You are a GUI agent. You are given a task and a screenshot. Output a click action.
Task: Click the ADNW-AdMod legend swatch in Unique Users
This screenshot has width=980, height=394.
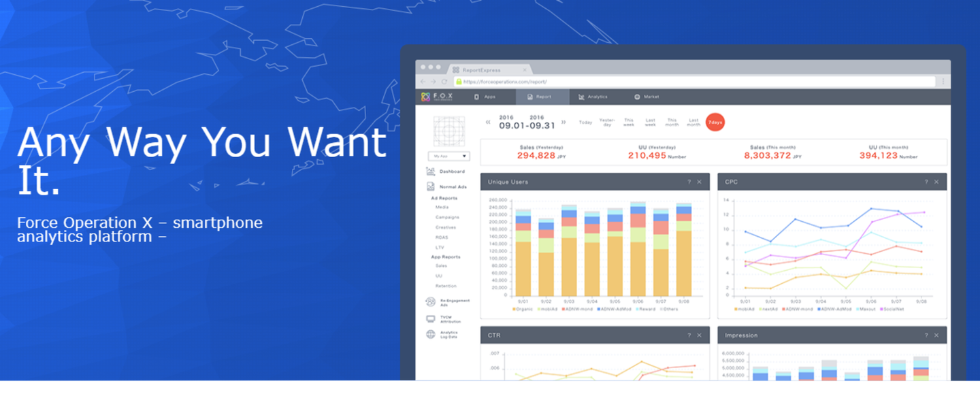pyautogui.click(x=598, y=309)
